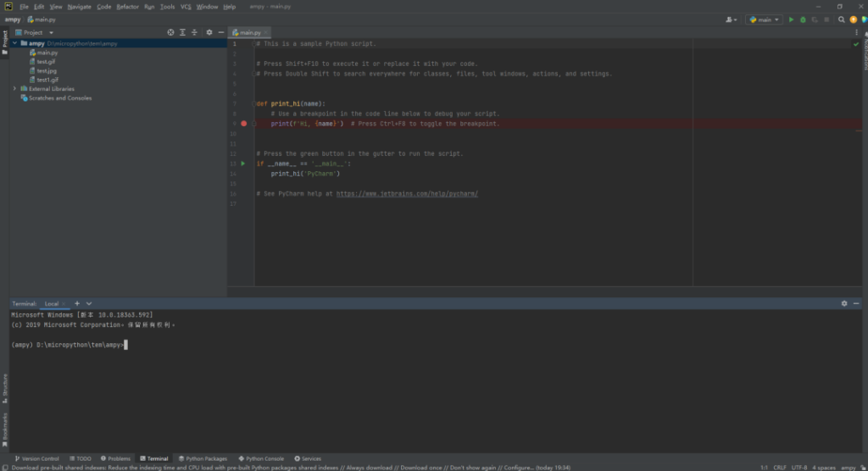
Task: Run the main configuration with green play button
Action: point(792,19)
